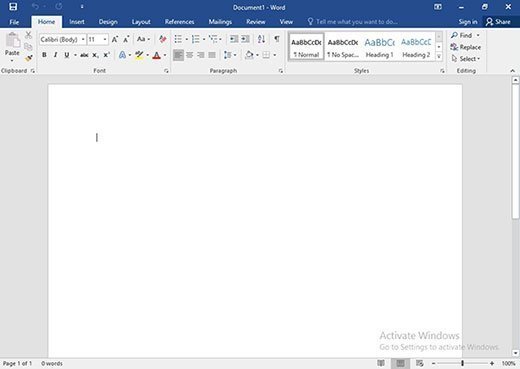520x369 pixels.
Task: Switch to Read Mode view in status bar
Action: pyautogui.click(x=381, y=363)
